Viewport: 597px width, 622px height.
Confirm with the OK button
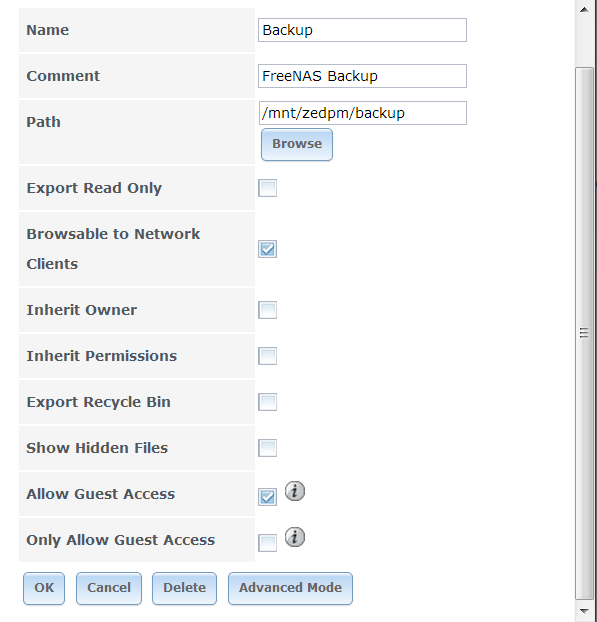click(x=44, y=588)
